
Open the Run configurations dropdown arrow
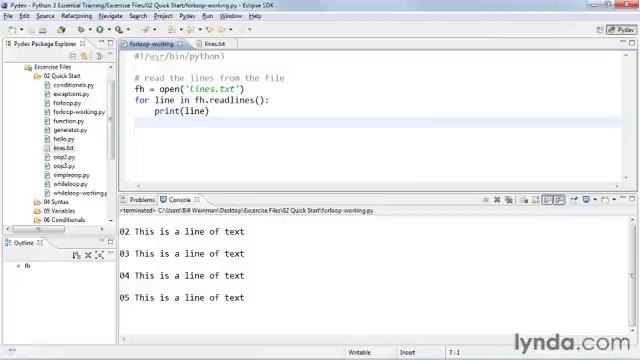click(x=109, y=30)
